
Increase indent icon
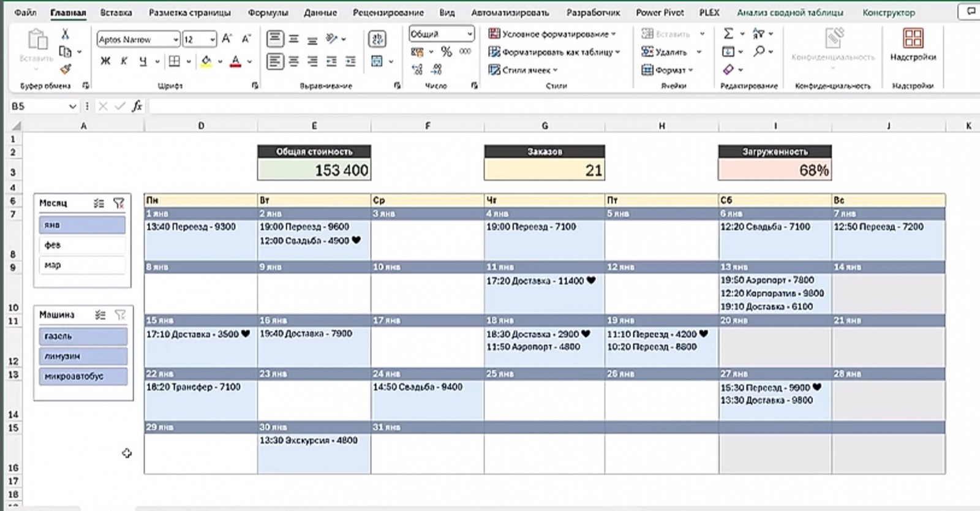click(351, 61)
